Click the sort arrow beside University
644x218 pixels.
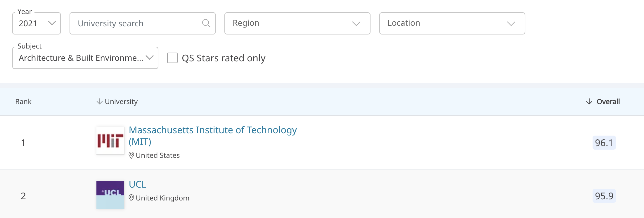point(99,101)
